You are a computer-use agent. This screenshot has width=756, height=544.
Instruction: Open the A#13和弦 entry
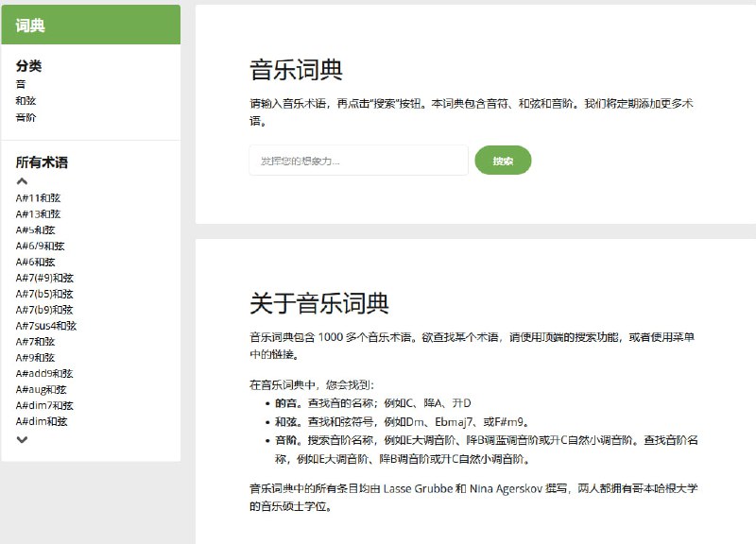coord(38,213)
